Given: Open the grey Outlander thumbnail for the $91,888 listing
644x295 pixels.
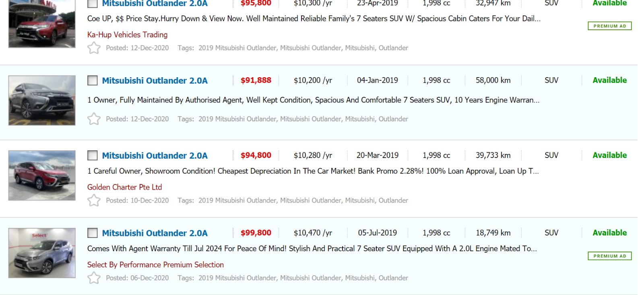Looking at the screenshot, I should (42, 100).
